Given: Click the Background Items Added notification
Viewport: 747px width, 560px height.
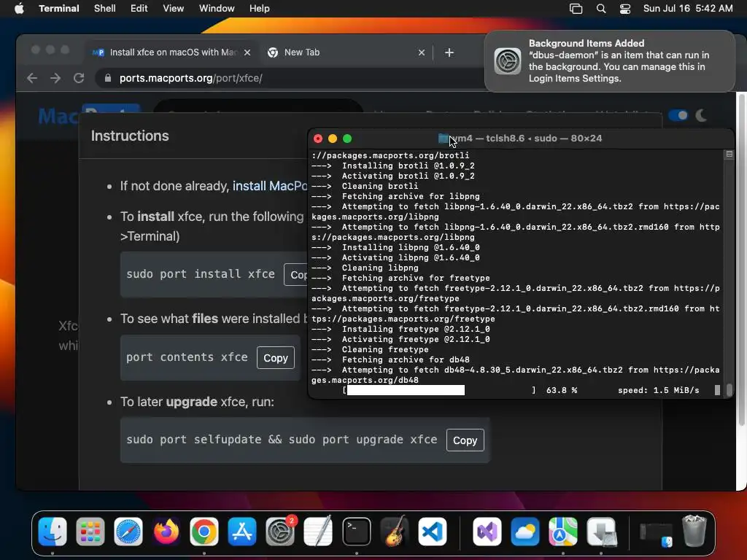Looking at the screenshot, I should tap(610, 61).
